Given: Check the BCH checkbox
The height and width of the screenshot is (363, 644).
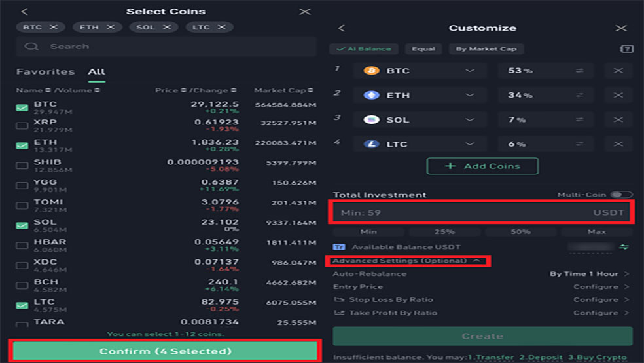Looking at the screenshot, I should click(x=22, y=285).
